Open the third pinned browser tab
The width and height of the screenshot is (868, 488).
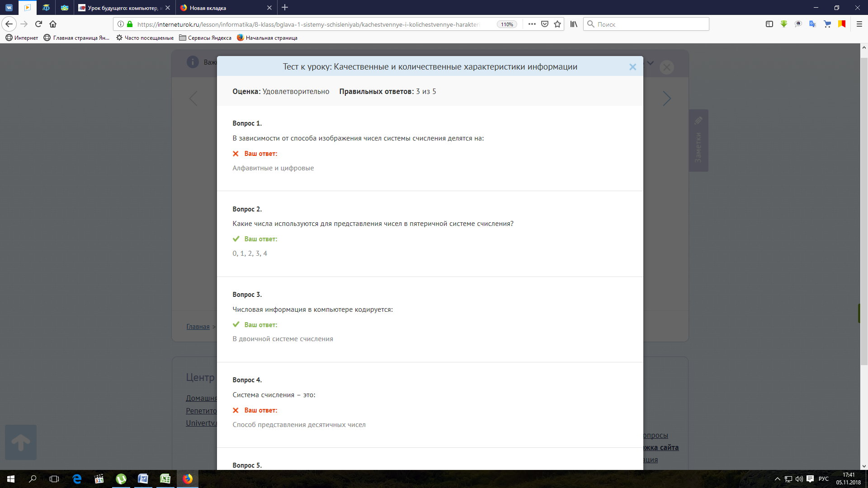(x=46, y=8)
